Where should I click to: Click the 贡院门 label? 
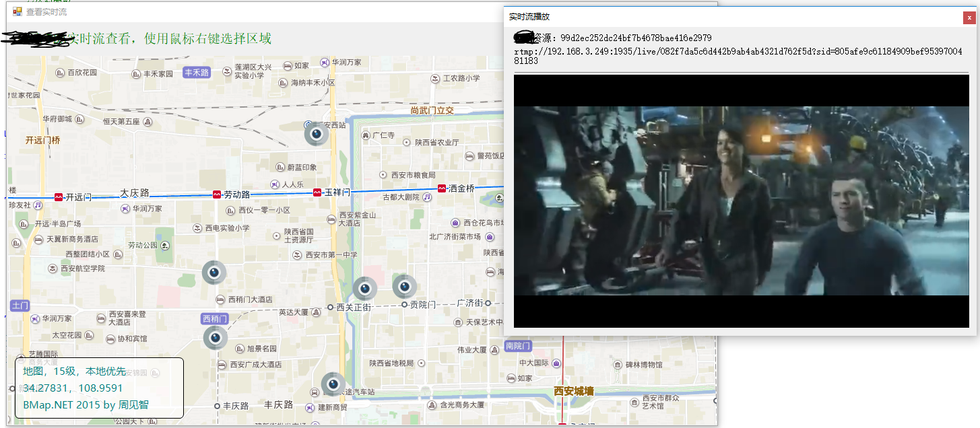click(423, 305)
